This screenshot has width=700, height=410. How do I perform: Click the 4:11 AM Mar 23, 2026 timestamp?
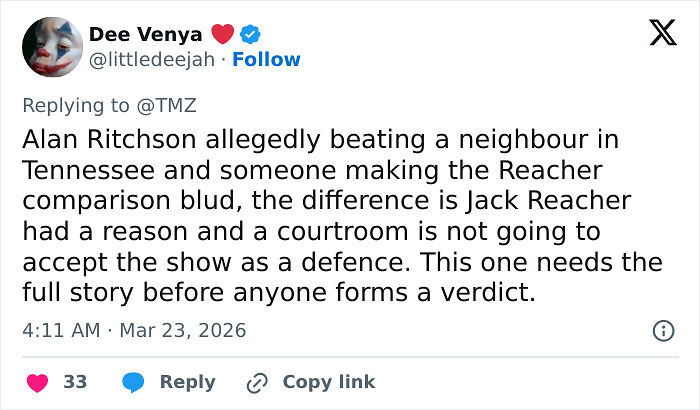pyautogui.click(x=134, y=330)
